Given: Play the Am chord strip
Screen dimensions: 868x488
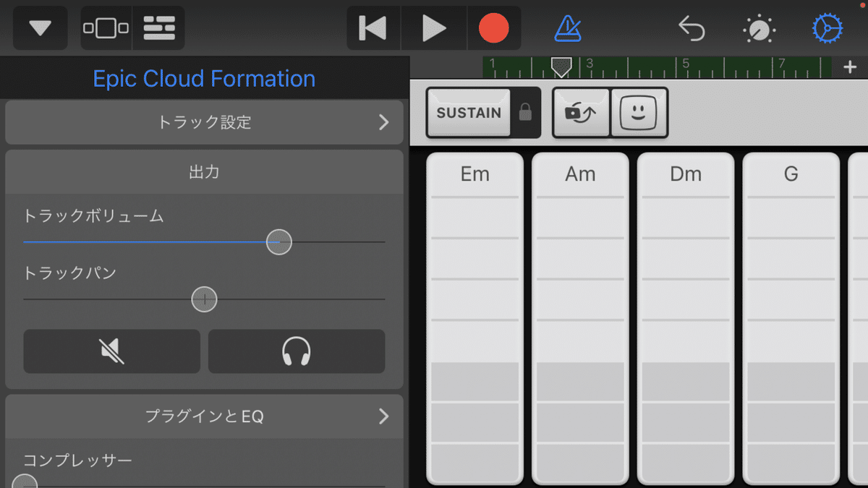Looking at the screenshot, I should click(x=580, y=318).
